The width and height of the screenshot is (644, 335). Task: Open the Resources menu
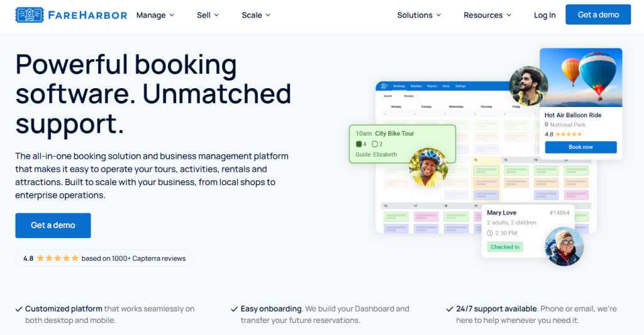487,15
